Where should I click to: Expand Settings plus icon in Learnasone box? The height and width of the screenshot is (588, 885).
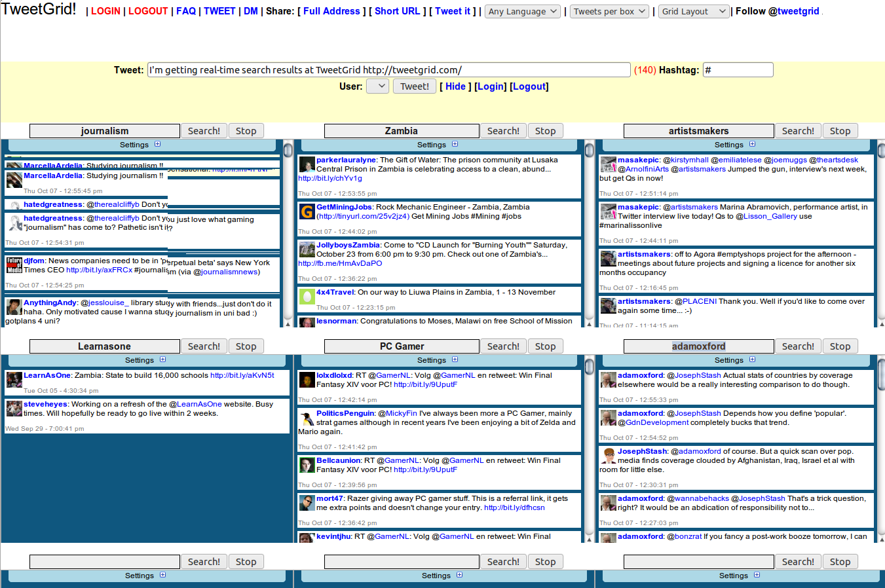point(162,359)
